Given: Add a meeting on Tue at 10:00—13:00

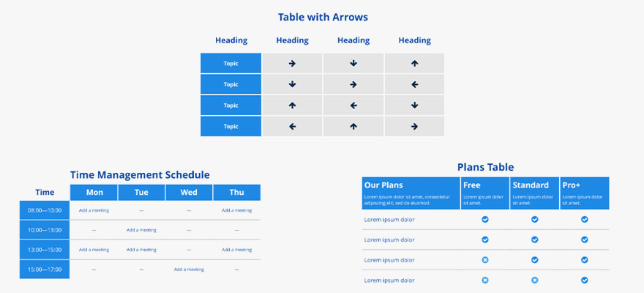Looking at the screenshot, I should [x=142, y=230].
